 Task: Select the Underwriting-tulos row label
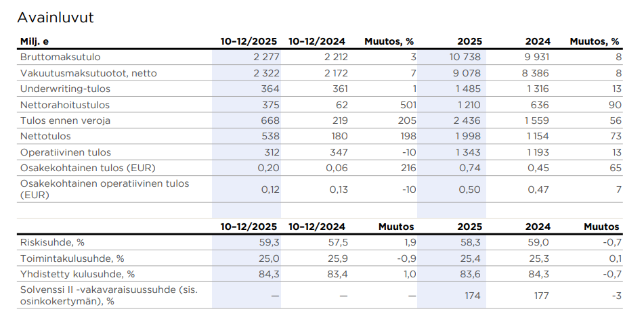click(x=65, y=89)
